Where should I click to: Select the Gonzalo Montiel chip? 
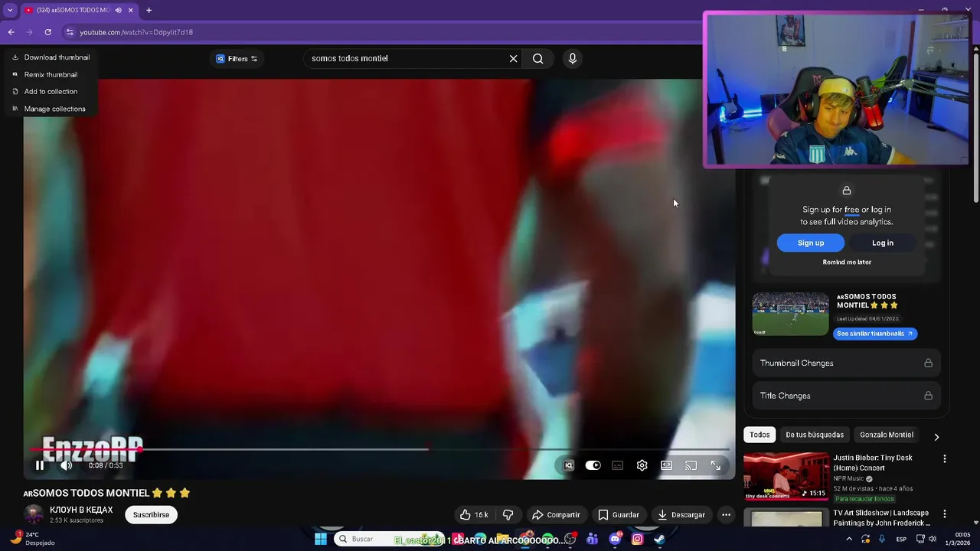tap(887, 435)
